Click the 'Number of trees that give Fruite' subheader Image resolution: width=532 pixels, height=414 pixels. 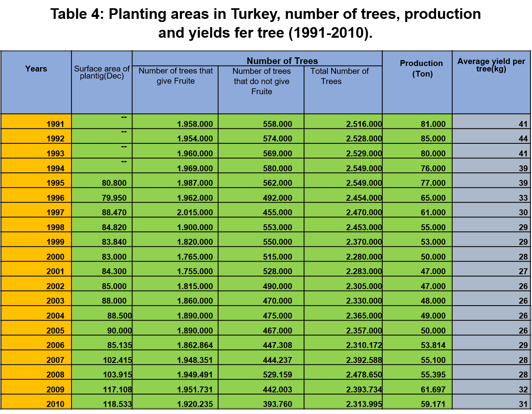pyautogui.click(x=176, y=76)
